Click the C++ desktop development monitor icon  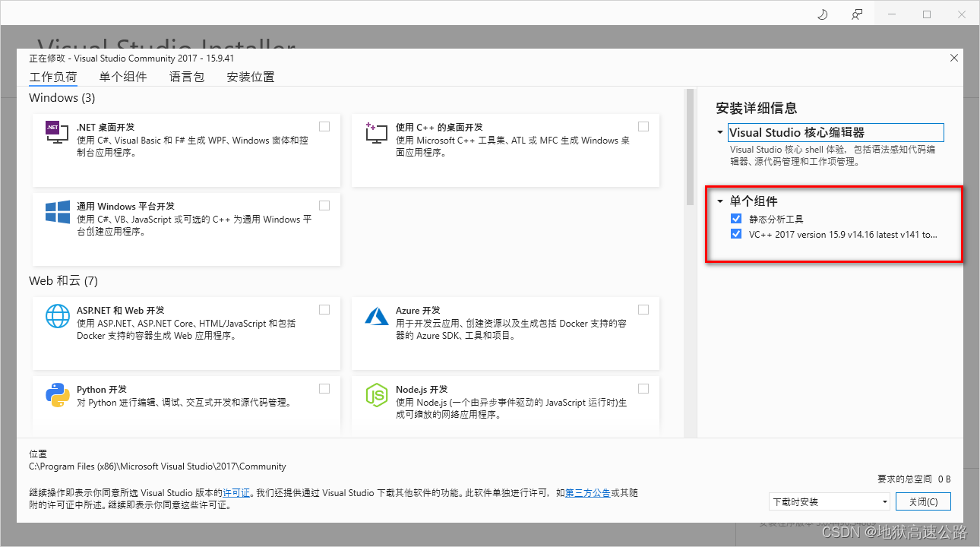click(x=377, y=134)
